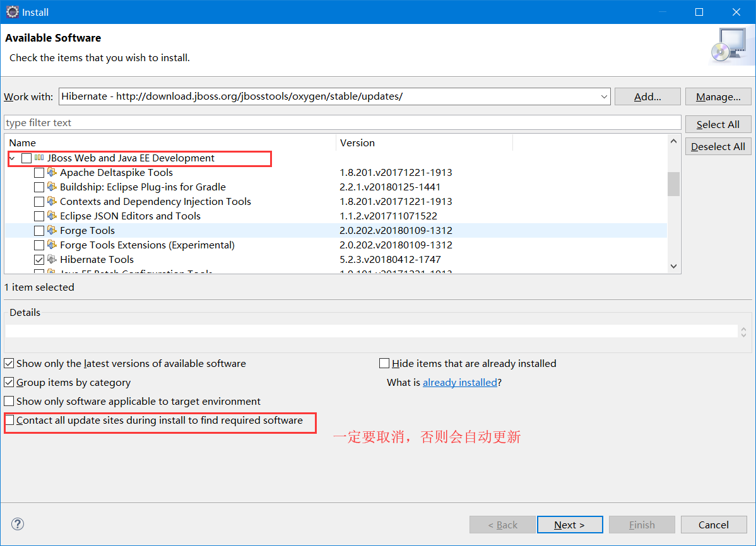This screenshot has width=756, height=546.
Task: Click the Cancel button
Action: coord(714,525)
